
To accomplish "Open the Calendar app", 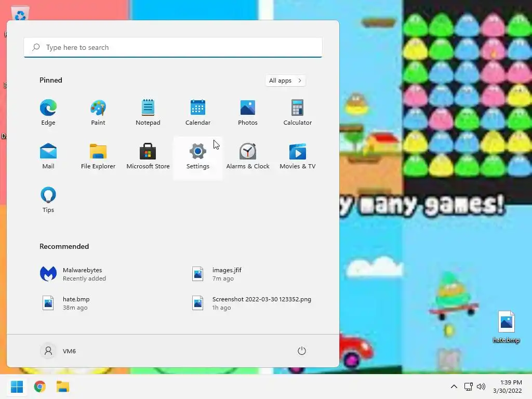I will coord(198,113).
